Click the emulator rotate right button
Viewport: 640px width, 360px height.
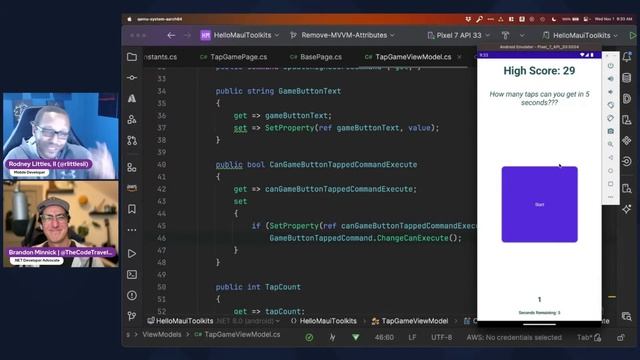[x=611, y=118]
